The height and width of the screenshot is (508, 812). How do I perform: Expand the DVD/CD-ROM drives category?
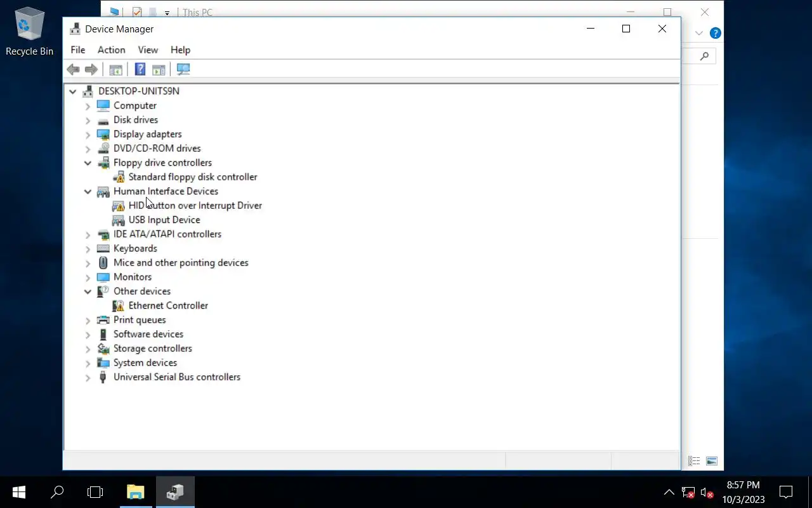(88, 149)
